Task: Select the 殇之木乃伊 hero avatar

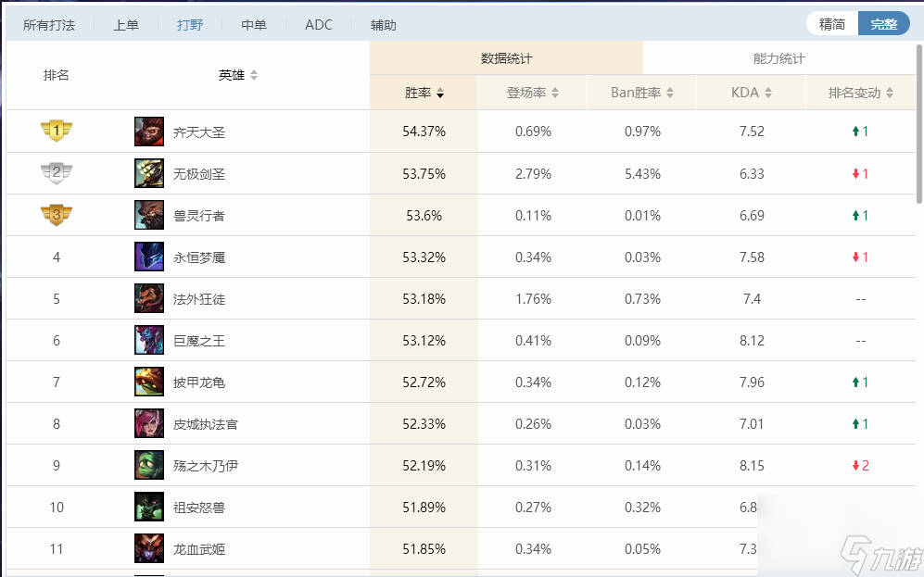Action: (x=149, y=465)
